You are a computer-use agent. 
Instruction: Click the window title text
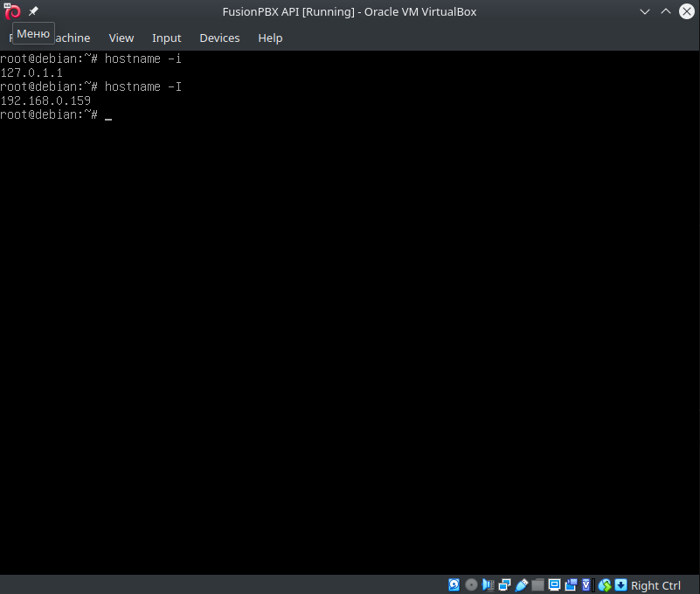tap(350, 11)
